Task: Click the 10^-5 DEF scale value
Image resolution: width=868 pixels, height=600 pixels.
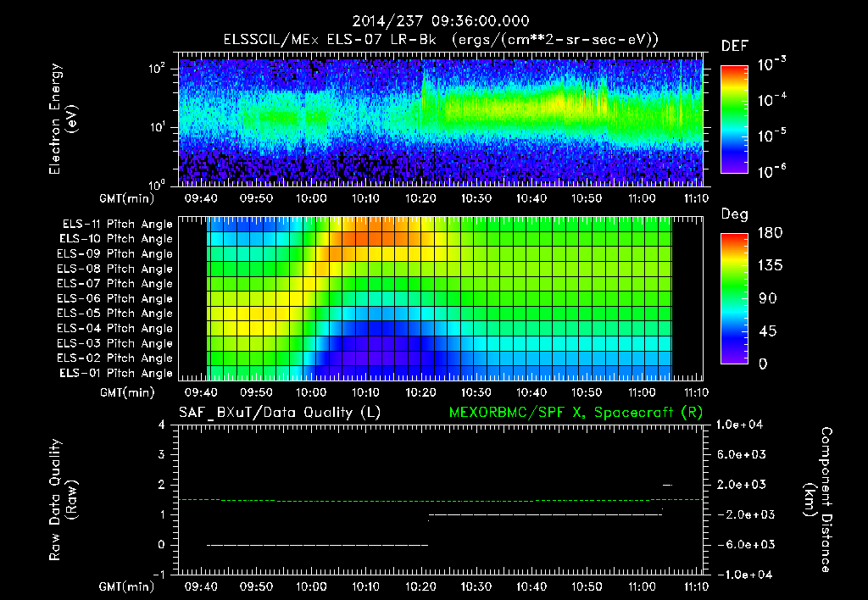Action: coord(771,136)
